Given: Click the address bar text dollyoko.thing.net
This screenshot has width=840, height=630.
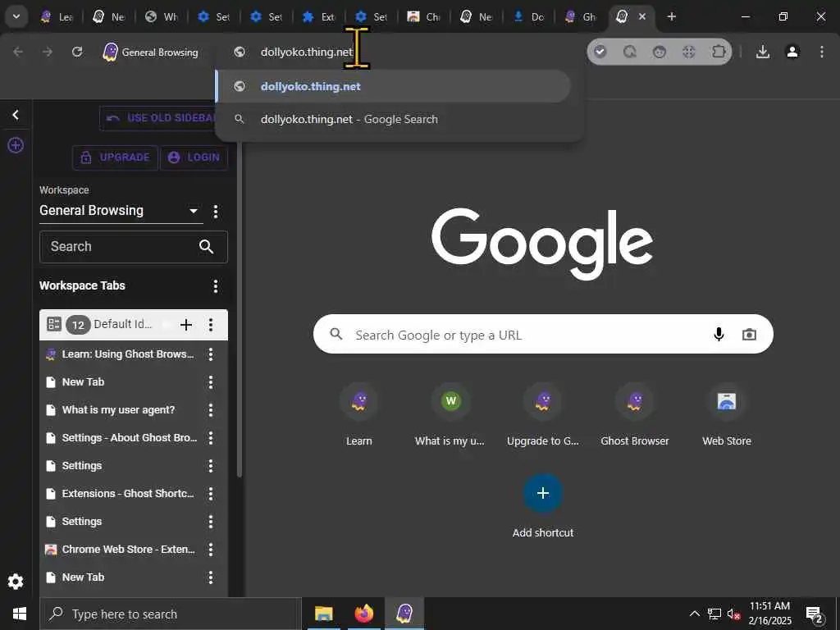Looking at the screenshot, I should pos(307,52).
